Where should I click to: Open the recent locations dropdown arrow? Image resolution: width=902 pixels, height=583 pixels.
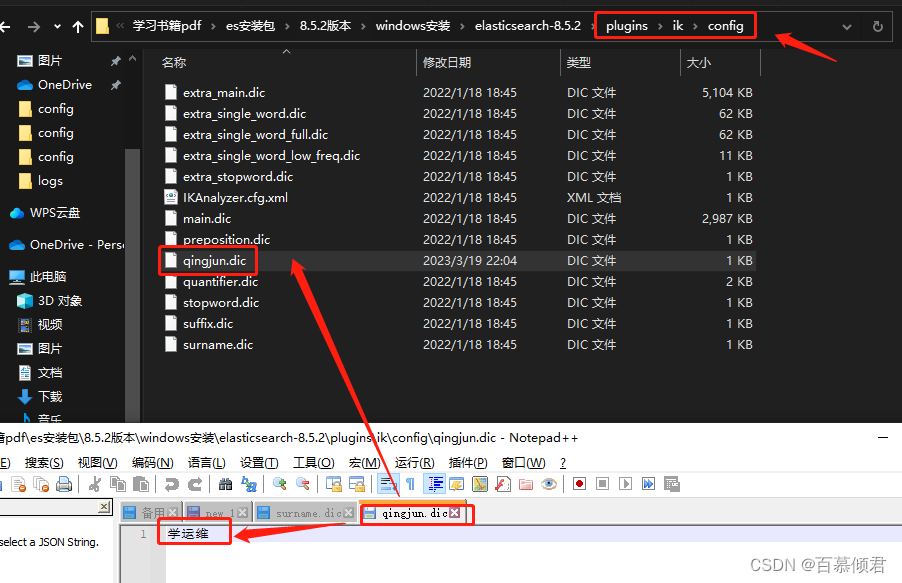tap(57, 27)
